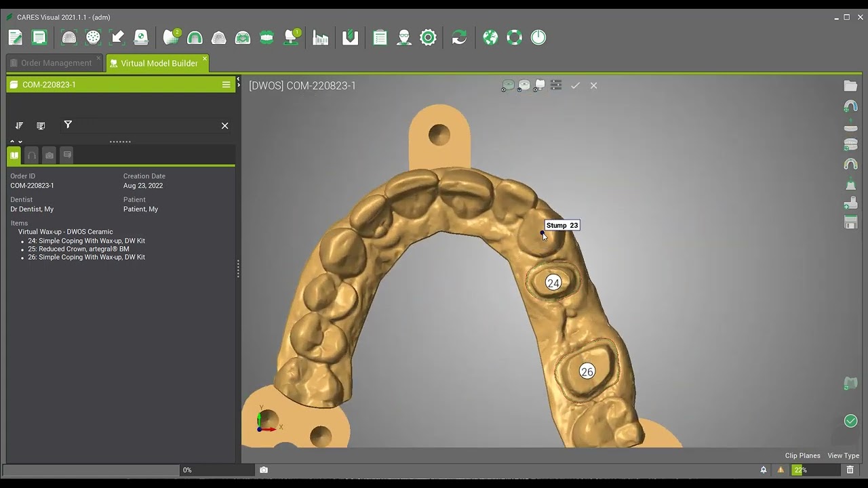Click the list view icon beside sort

tap(41, 125)
